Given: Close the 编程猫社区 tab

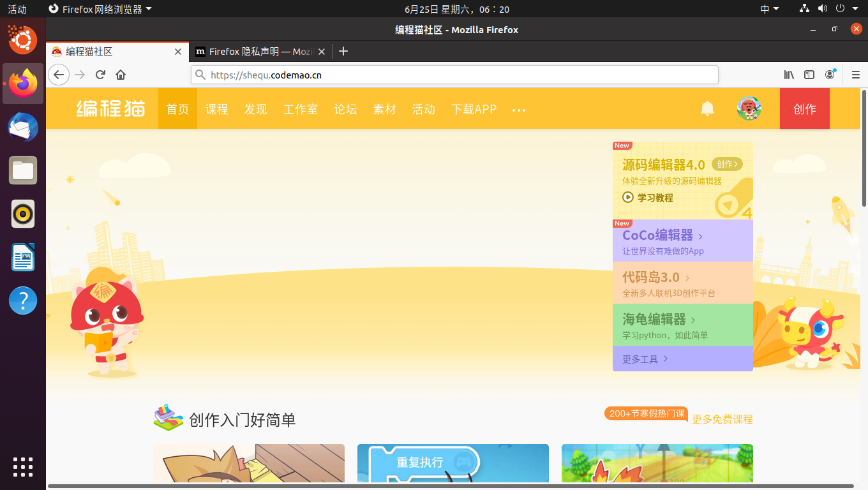Looking at the screenshot, I should click(x=178, y=52).
